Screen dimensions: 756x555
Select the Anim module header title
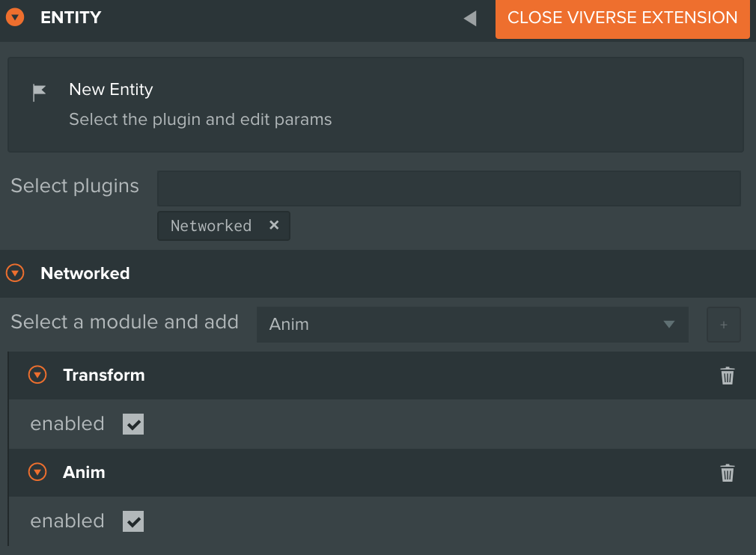(84, 472)
